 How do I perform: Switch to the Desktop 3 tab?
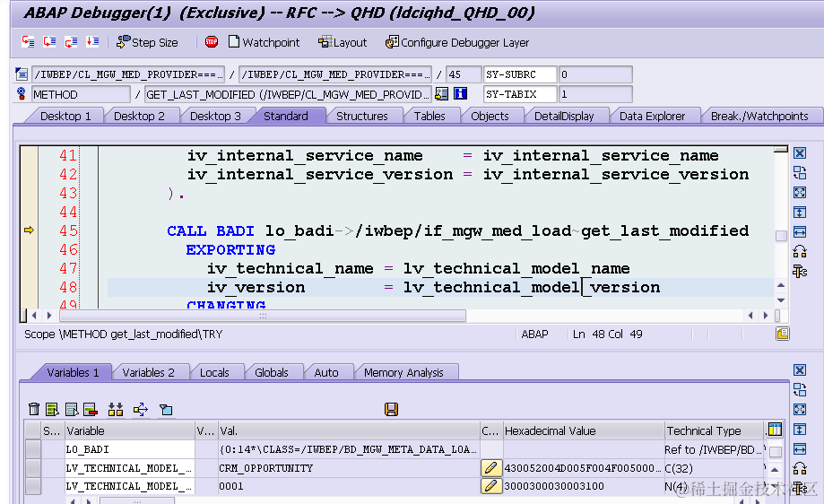pyautogui.click(x=215, y=116)
